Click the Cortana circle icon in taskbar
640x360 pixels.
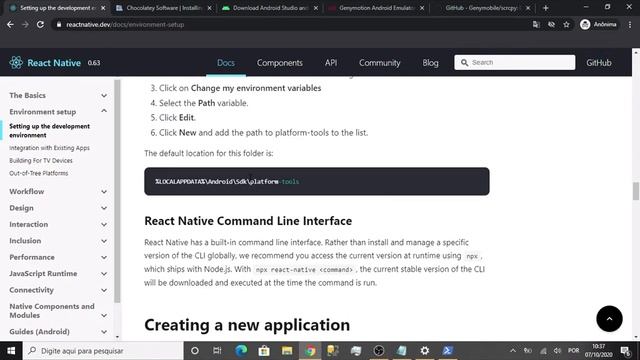coord(195,351)
